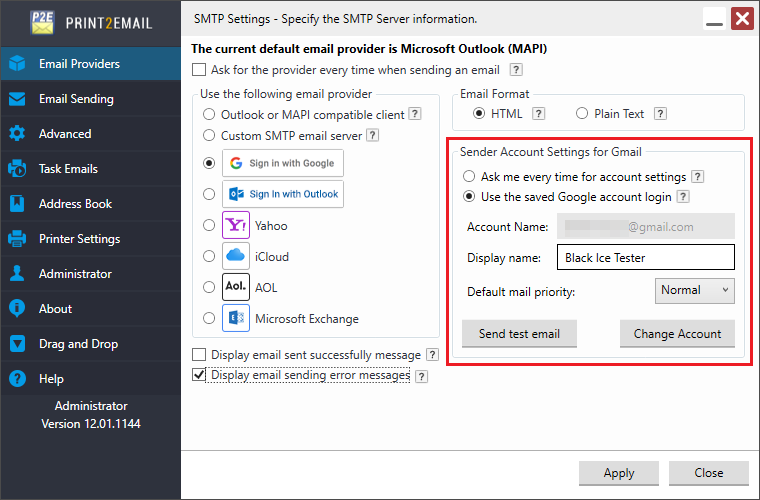Minimize the SMTP Settings window

tap(714, 19)
